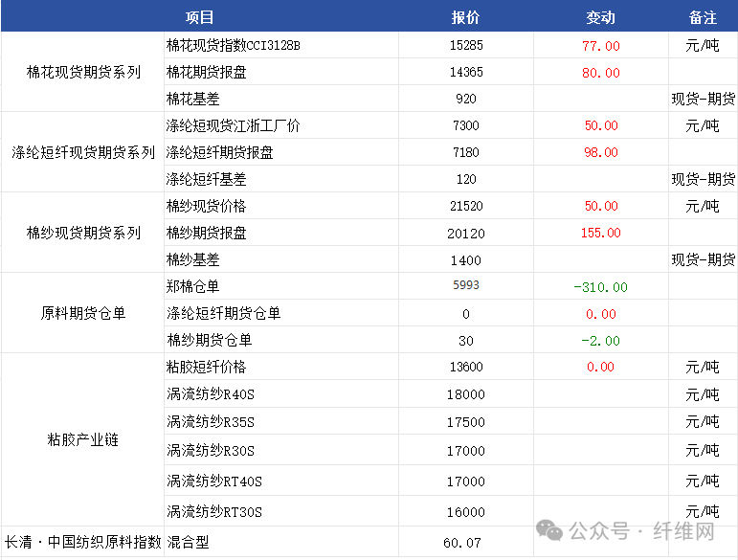Image resolution: width=738 pixels, height=560 pixels.
Task: Select the price value 7300
Action: 466,125
